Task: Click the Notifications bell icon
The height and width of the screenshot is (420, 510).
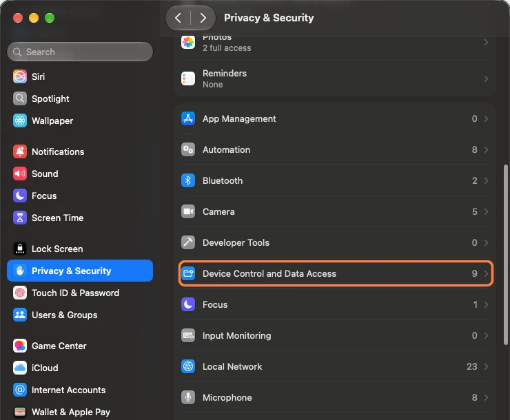Action: (20, 151)
